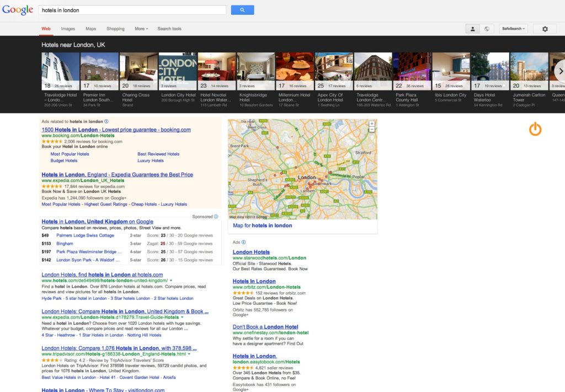Screen dimensions: 565x392
Task: Open the Millennium Hotel London thumbnail
Action: [x=295, y=71]
